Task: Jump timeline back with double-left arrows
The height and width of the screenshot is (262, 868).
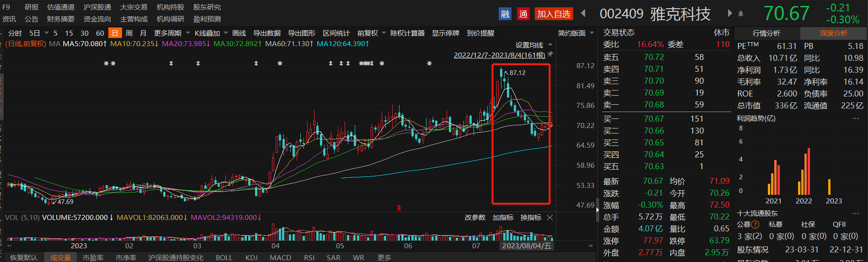Action: point(9,246)
